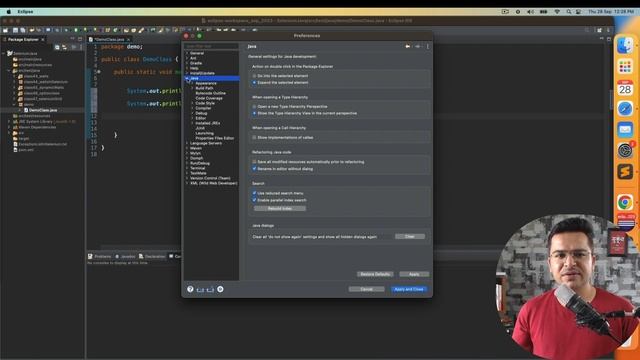Screen dimensions: 640x360
Task: Open Calendar from the Dock
Action: [625, 88]
